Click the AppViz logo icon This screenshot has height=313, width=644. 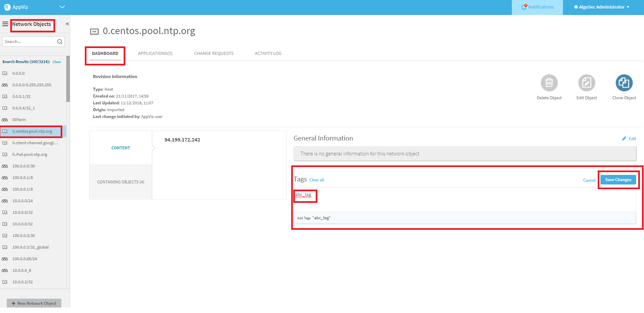coord(7,7)
